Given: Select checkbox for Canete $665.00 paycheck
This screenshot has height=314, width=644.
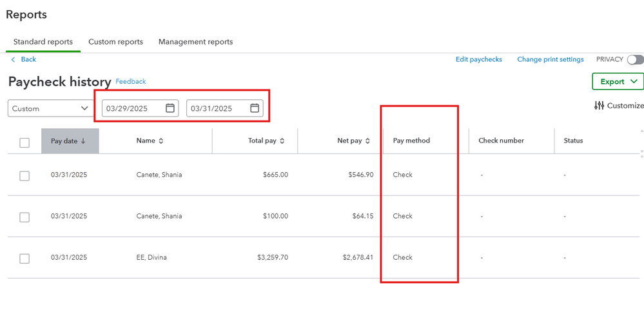Looking at the screenshot, I should click(x=24, y=175).
